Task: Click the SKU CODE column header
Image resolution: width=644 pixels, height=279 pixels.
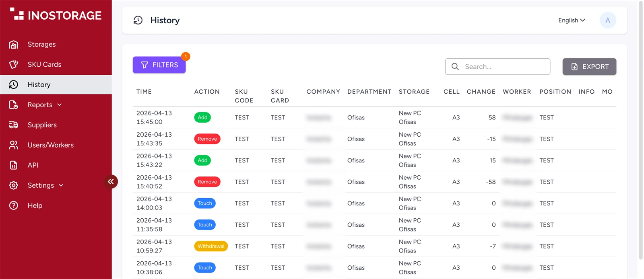Action: click(244, 96)
